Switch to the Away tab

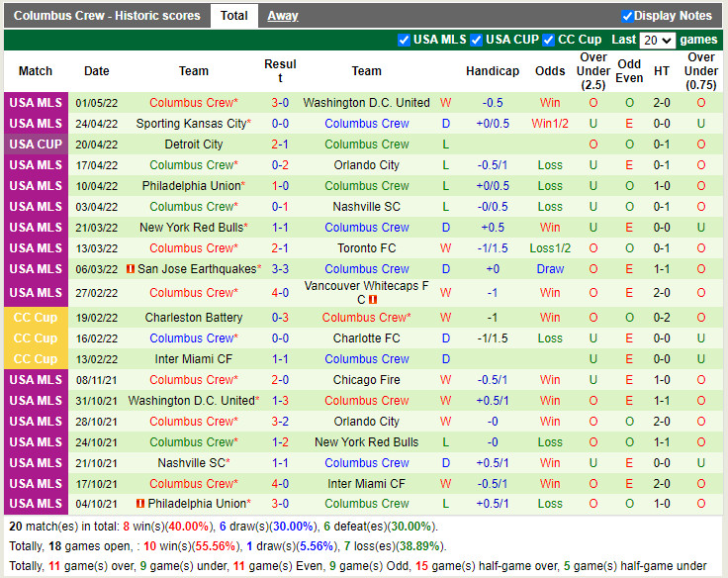[283, 16]
